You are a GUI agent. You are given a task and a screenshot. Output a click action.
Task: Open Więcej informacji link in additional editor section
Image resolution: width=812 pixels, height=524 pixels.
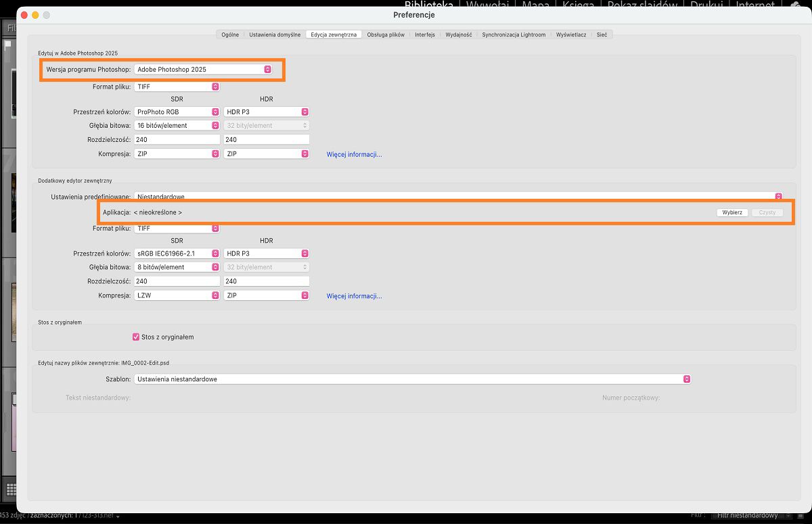click(354, 296)
